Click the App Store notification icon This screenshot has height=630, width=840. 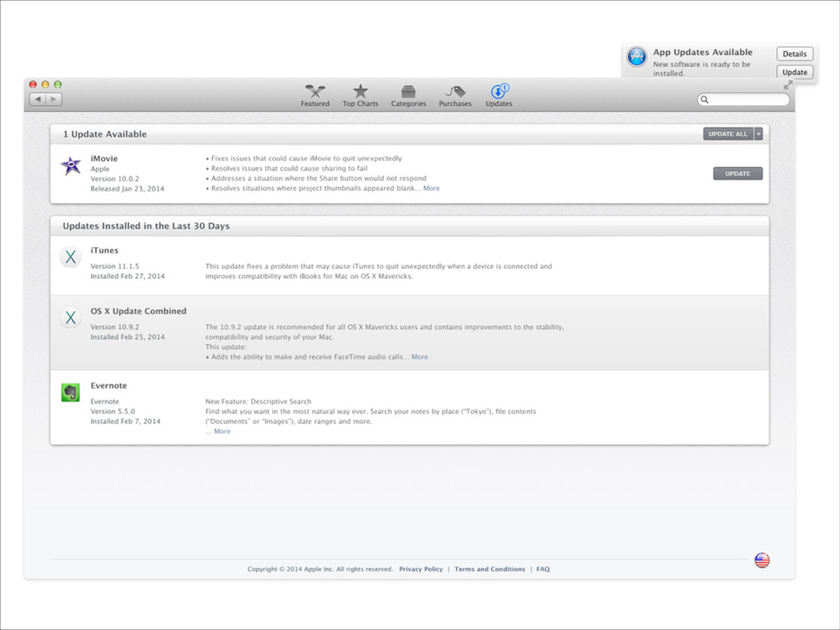637,57
